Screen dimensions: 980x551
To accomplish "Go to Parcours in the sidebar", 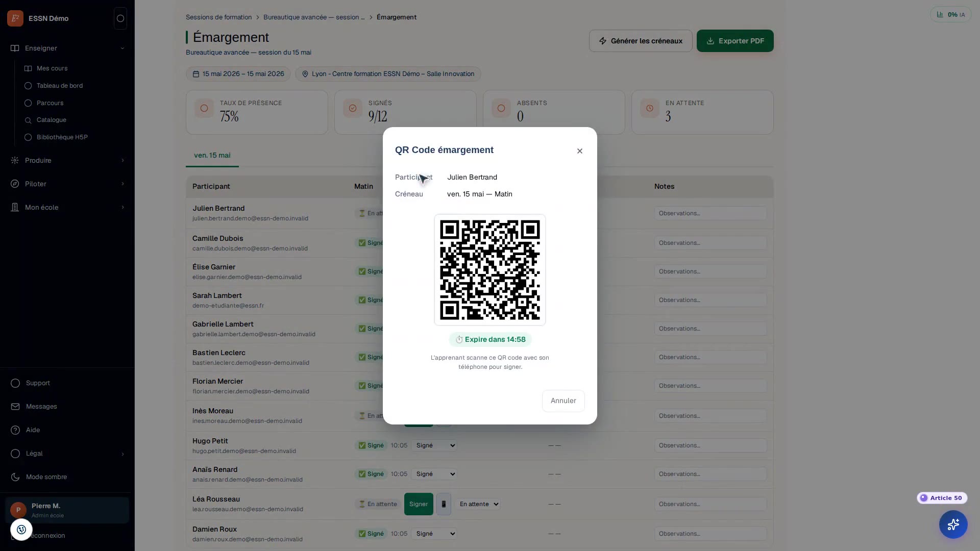I will (50, 103).
